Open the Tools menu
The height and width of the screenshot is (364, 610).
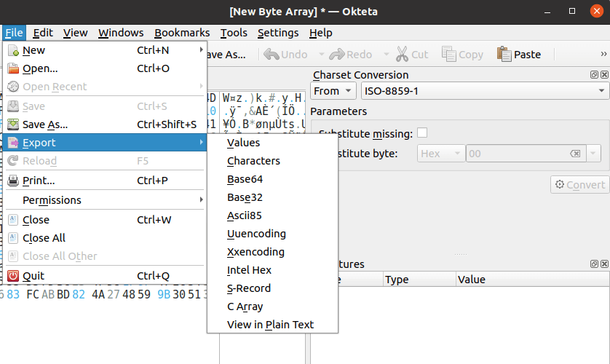(x=234, y=33)
